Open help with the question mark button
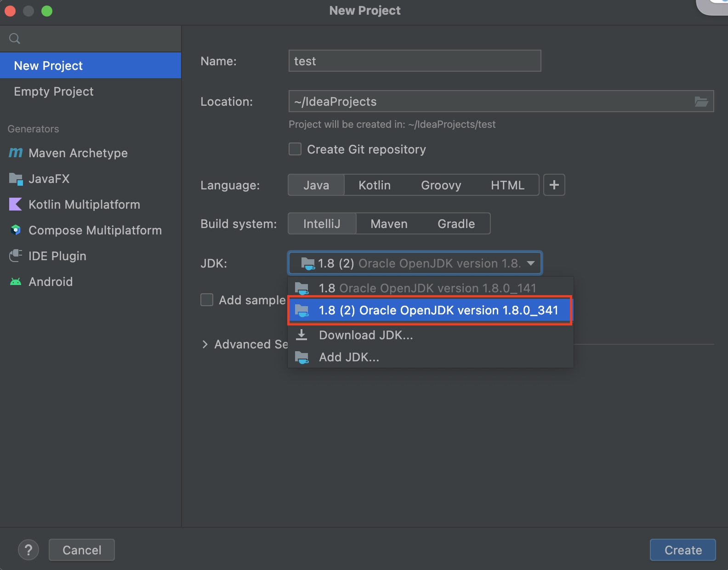Image resolution: width=728 pixels, height=570 pixels. pos(28,550)
